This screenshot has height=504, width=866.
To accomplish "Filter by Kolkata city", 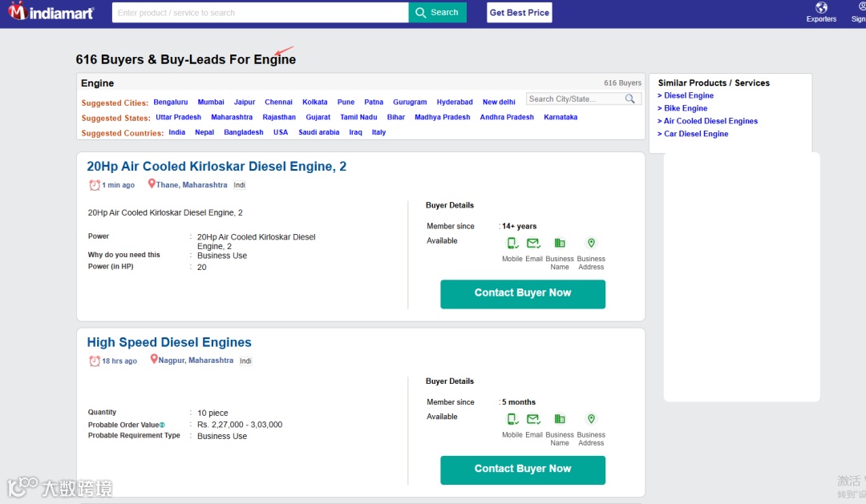I will (x=315, y=102).
